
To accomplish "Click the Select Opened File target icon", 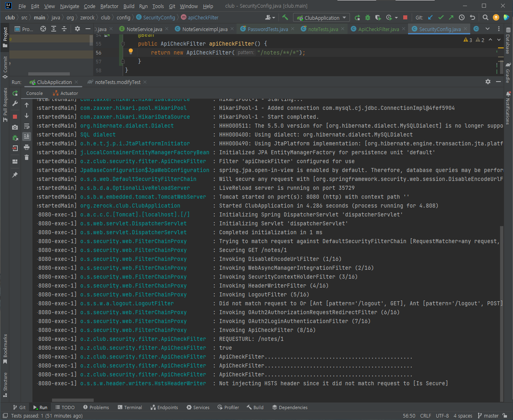I will coord(43,29).
